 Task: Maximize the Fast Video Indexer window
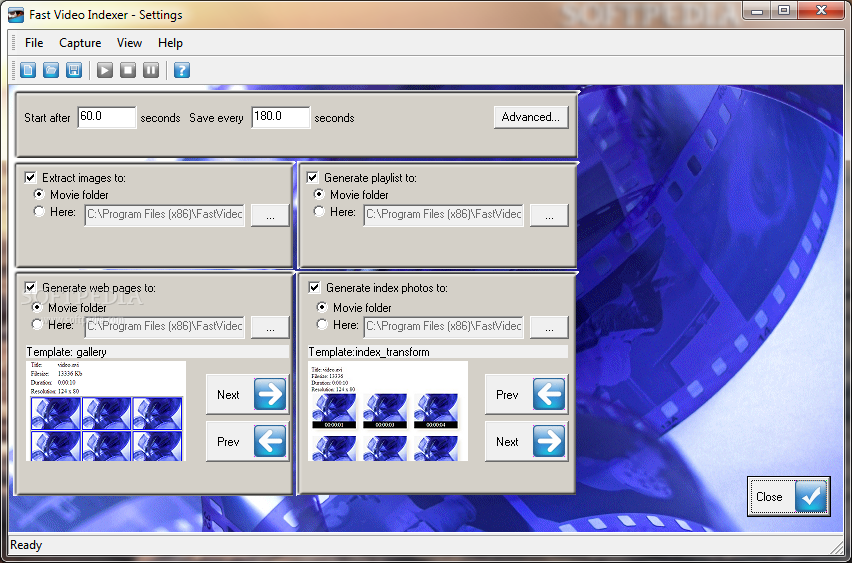pos(784,10)
